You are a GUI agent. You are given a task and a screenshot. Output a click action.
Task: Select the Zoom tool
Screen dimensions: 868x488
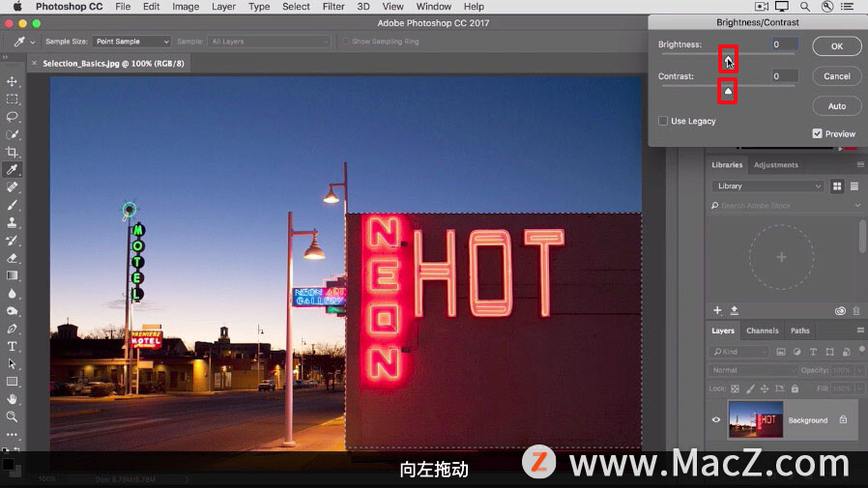12,416
